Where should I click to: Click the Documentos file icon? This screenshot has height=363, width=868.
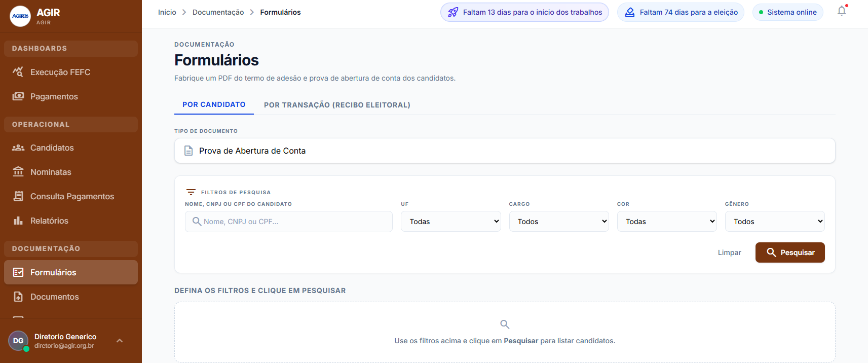click(18, 297)
